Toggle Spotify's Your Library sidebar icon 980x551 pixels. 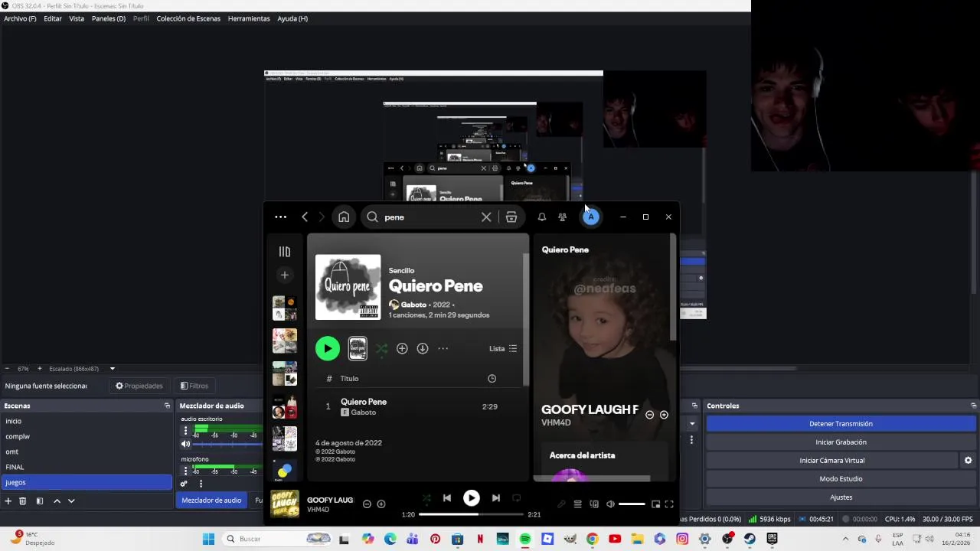coord(285,252)
